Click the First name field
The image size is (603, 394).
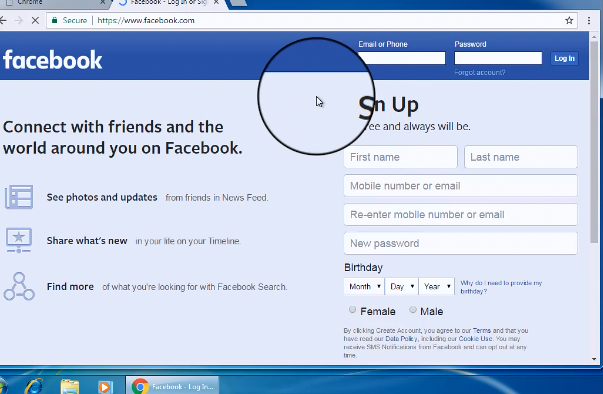[400, 157]
